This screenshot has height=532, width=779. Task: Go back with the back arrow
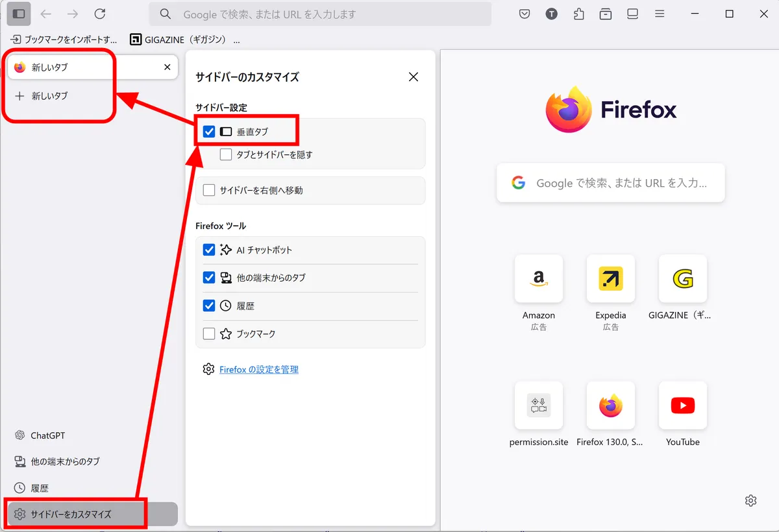pyautogui.click(x=45, y=14)
